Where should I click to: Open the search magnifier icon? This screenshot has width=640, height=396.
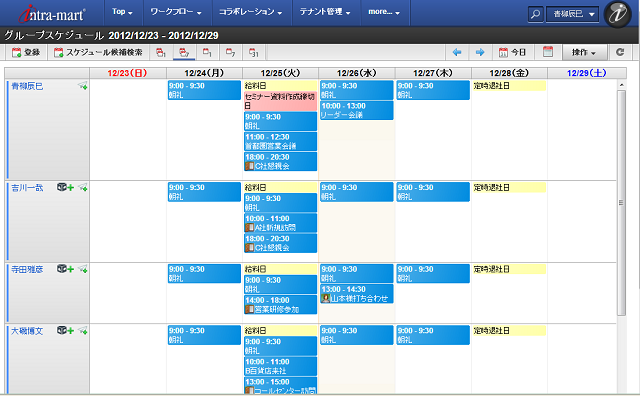tap(535, 14)
